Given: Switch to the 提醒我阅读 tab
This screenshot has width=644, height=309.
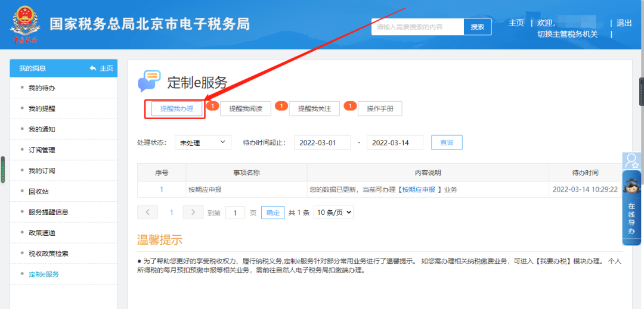Looking at the screenshot, I should 246,109.
